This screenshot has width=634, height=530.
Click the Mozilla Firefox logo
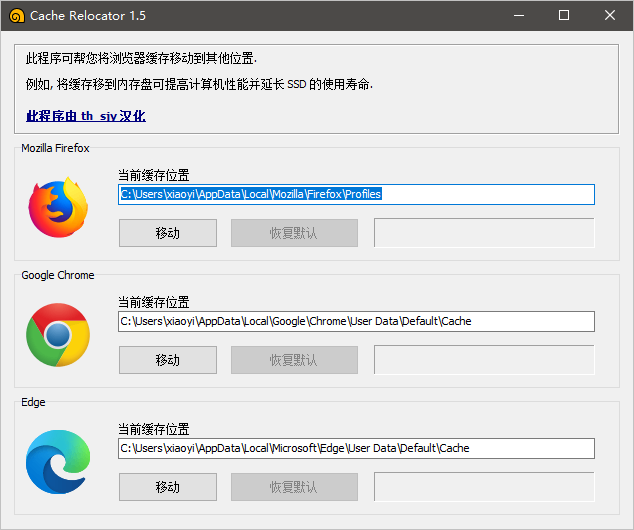point(58,207)
